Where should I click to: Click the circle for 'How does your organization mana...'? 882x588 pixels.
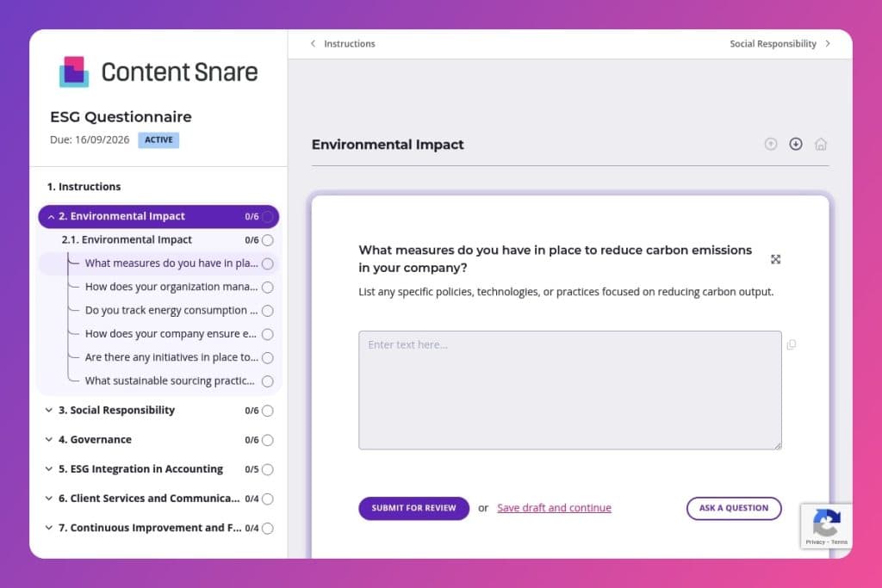pos(268,288)
